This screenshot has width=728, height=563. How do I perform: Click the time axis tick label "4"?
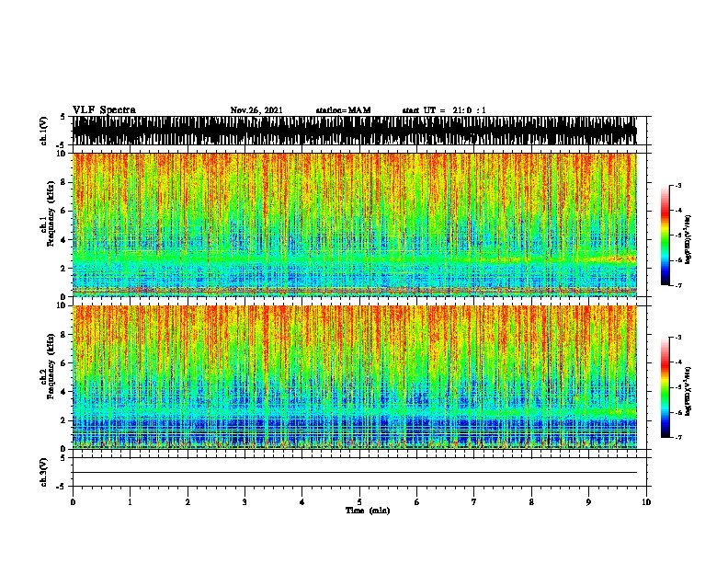[x=302, y=502]
